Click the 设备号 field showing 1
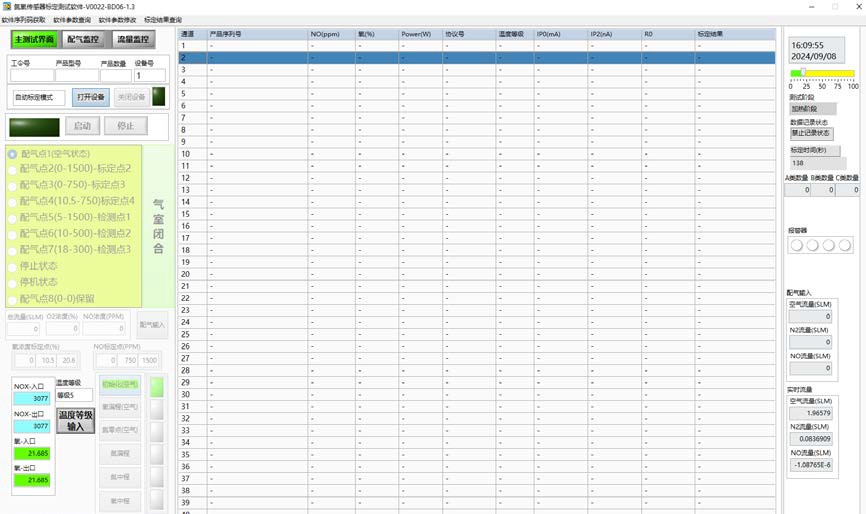 (x=150, y=76)
